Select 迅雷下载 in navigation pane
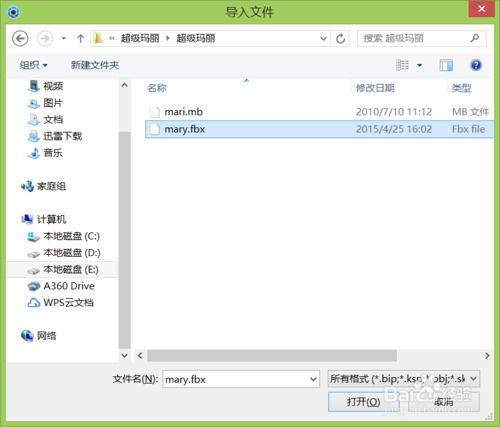 pyautogui.click(x=55, y=136)
